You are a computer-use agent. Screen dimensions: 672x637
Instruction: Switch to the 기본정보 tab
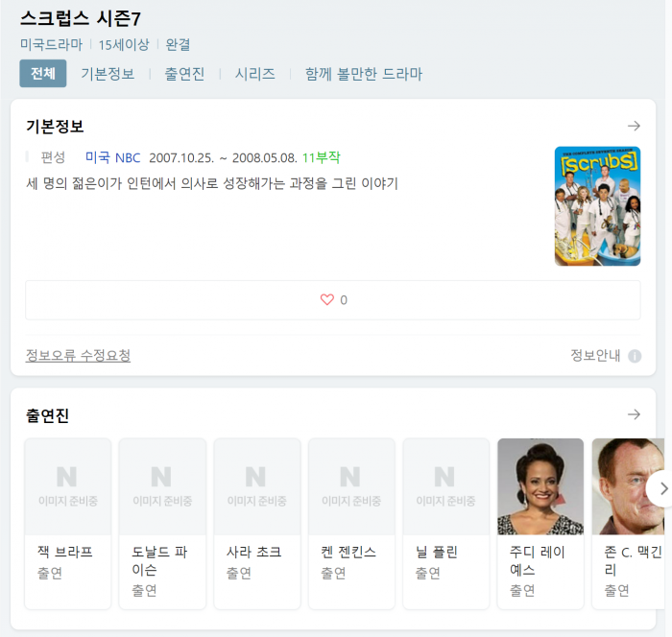(108, 74)
